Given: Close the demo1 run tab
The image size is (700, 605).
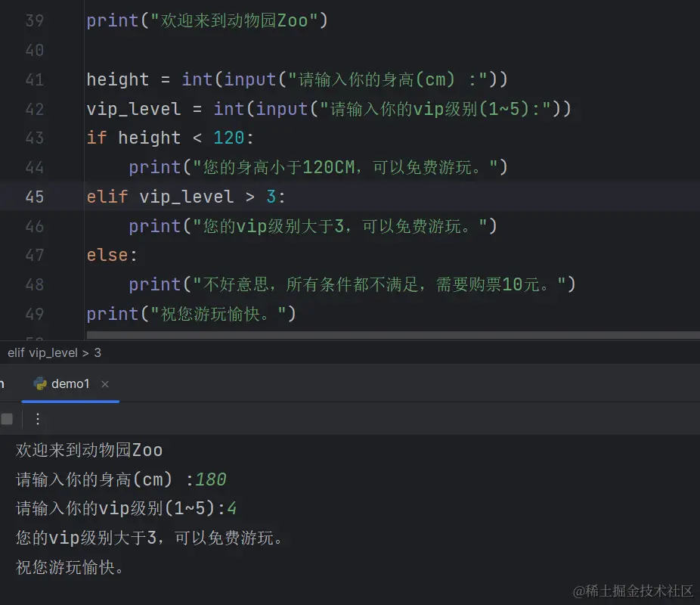Looking at the screenshot, I should (105, 384).
